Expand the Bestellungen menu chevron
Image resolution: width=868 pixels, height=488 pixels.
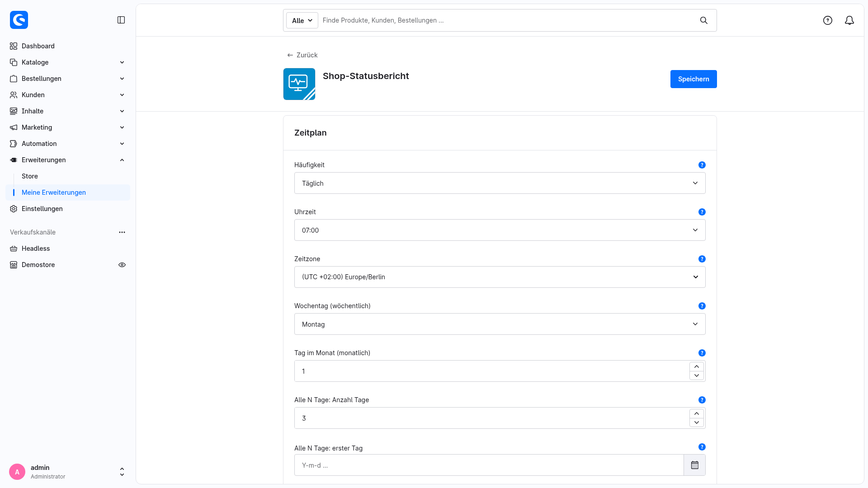pos(122,79)
